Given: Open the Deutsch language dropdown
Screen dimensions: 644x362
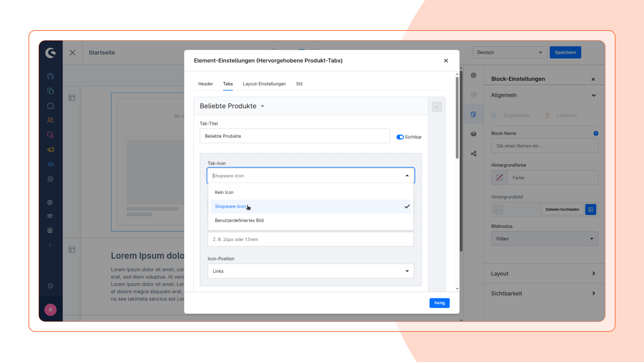Looking at the screenshot, I should pos(509,52).
